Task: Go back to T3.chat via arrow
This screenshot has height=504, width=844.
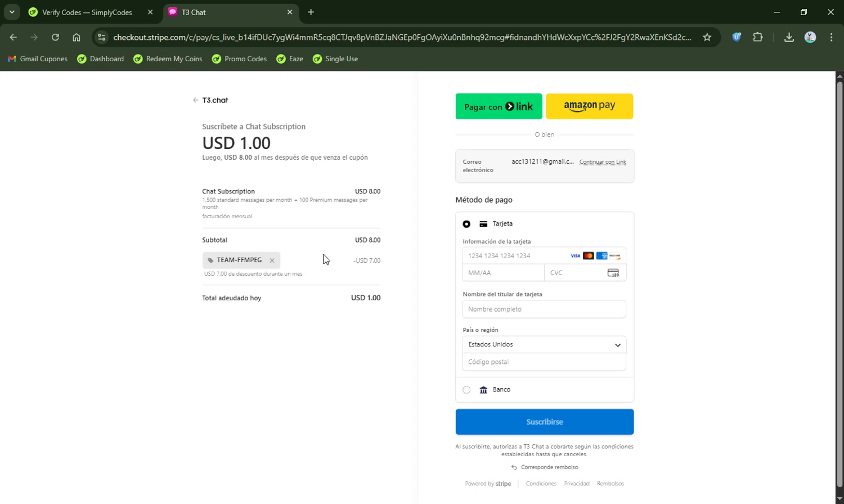Action: point(195,100)
